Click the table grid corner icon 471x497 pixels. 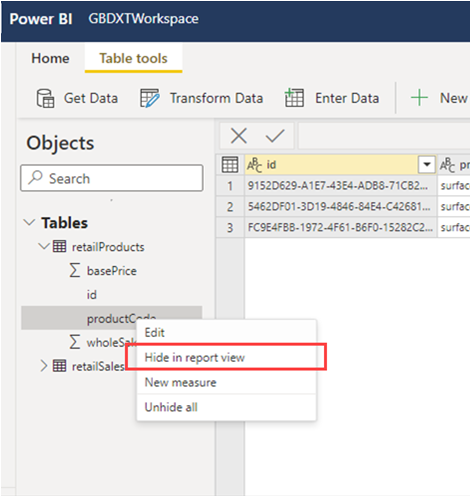[x=230, y=164]
